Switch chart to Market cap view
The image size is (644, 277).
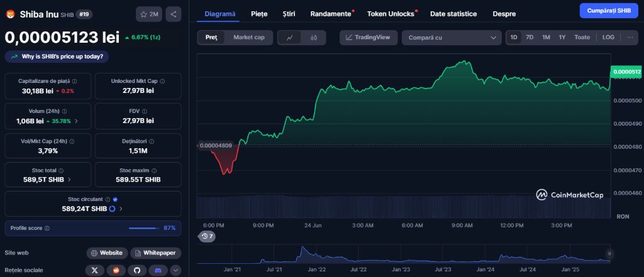249,37
